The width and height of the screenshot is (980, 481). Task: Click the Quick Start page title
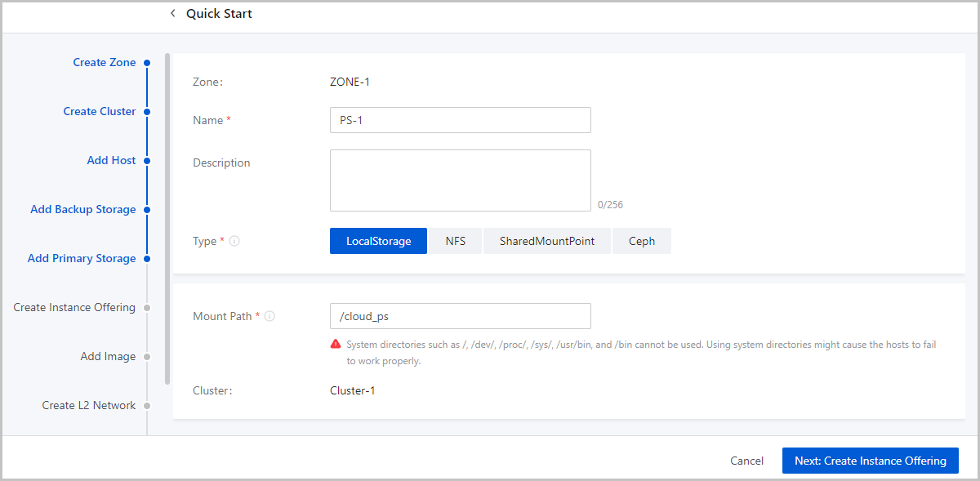point(219,13)
